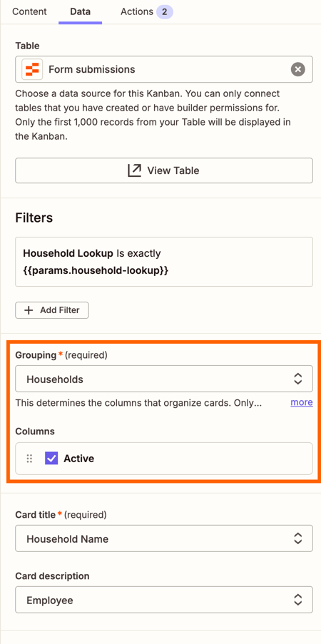Click the plus icon on Add Filter
This screenshot has height=644, width=321.
pos(29,310)
